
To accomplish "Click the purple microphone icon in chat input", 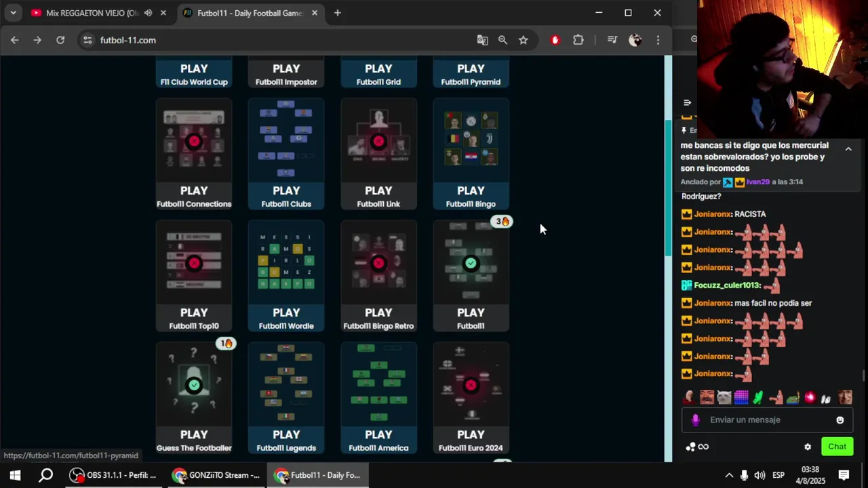I will point(695,420).
